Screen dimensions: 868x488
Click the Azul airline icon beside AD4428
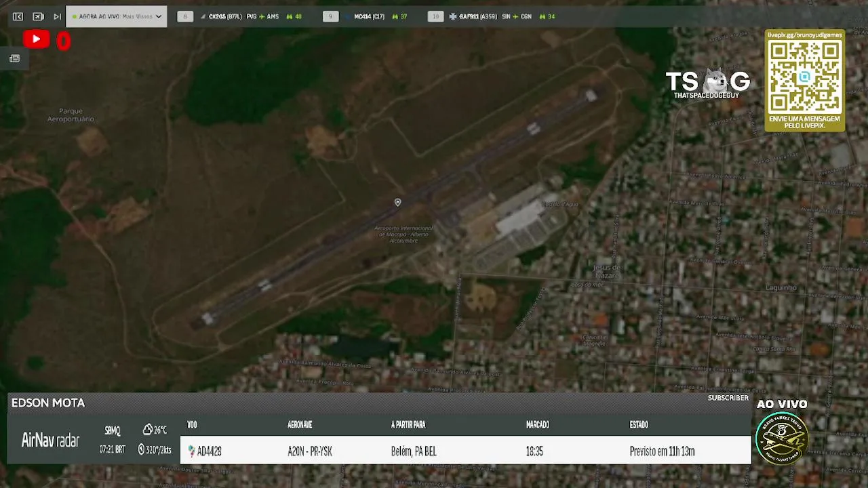tap(191, 451)
